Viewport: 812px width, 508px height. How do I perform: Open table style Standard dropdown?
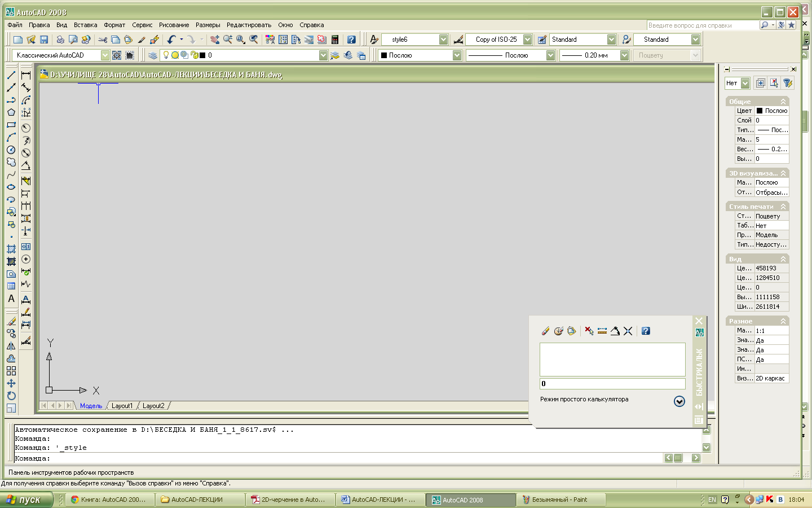click(611, 40)
